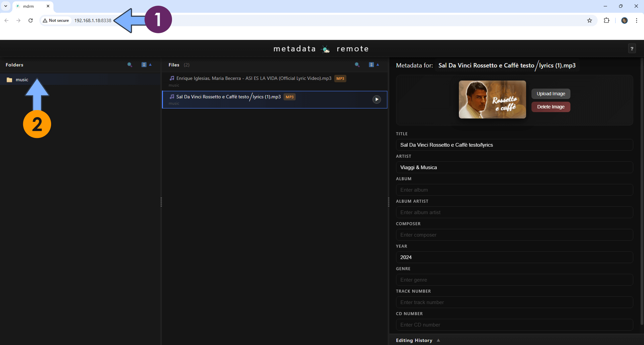This screenshot has width=644, height=345.
Task: Click the album art thumbnail
Action: click(x=492, y=99)
